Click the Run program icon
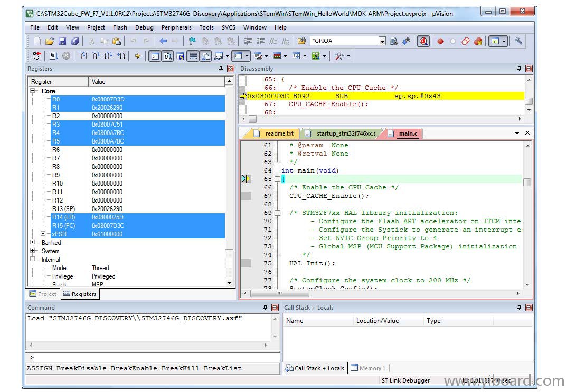 (x=53, y=56)
